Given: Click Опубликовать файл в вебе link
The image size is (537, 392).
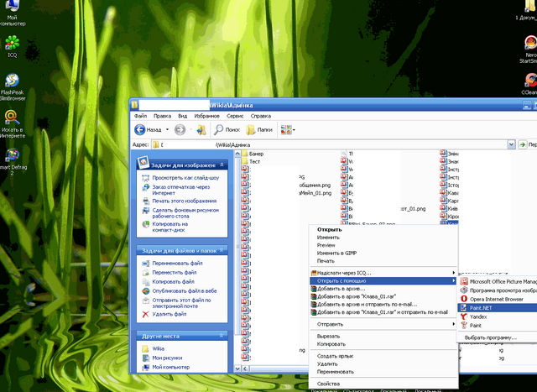Looking at the screenshot, I should coord(185,291).
